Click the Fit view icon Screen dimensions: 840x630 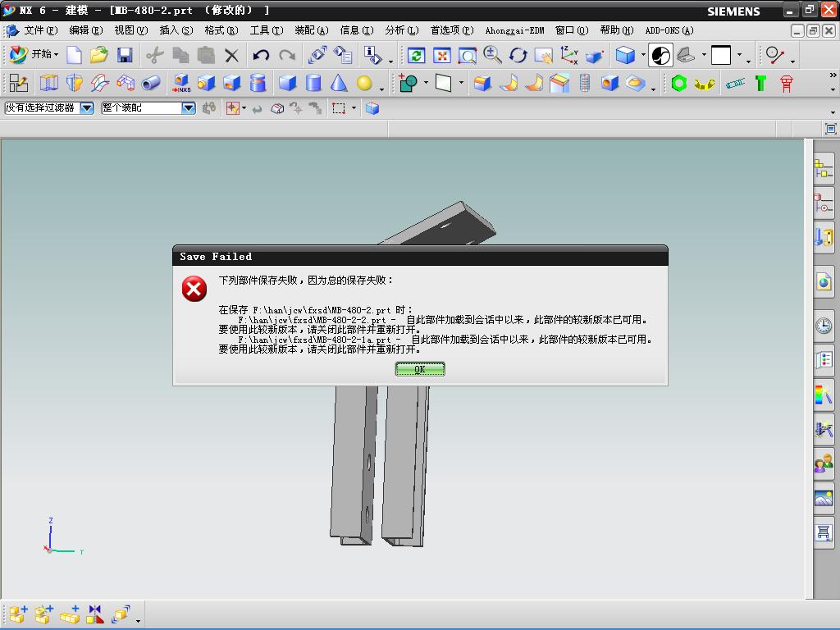click(442, 55)
